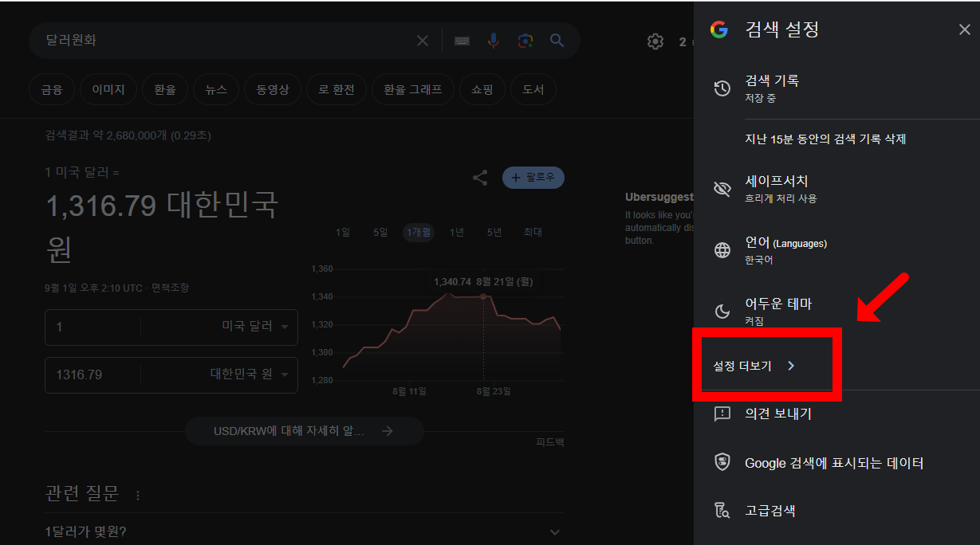The image size is (980, 545).
Task: Select the 고급검색 icon in the panel
Action: (x=722, y=510)
